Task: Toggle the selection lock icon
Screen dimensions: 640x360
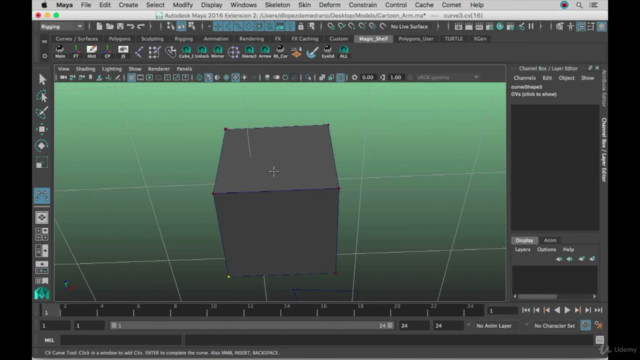Action: (301, 27)
